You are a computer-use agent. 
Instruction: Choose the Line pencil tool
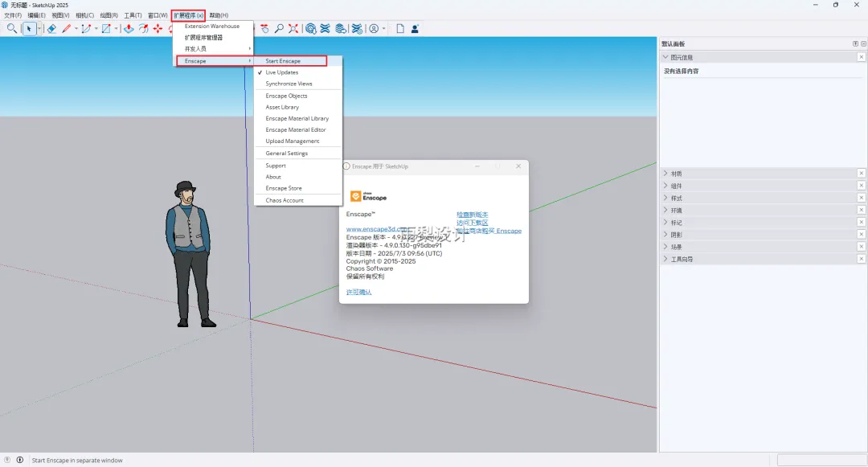[x=67, y=28]
